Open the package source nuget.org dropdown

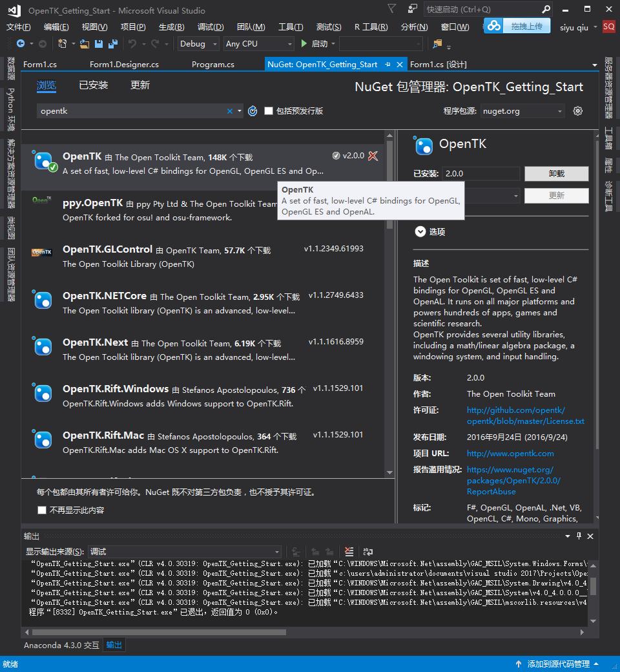[522, 111]
